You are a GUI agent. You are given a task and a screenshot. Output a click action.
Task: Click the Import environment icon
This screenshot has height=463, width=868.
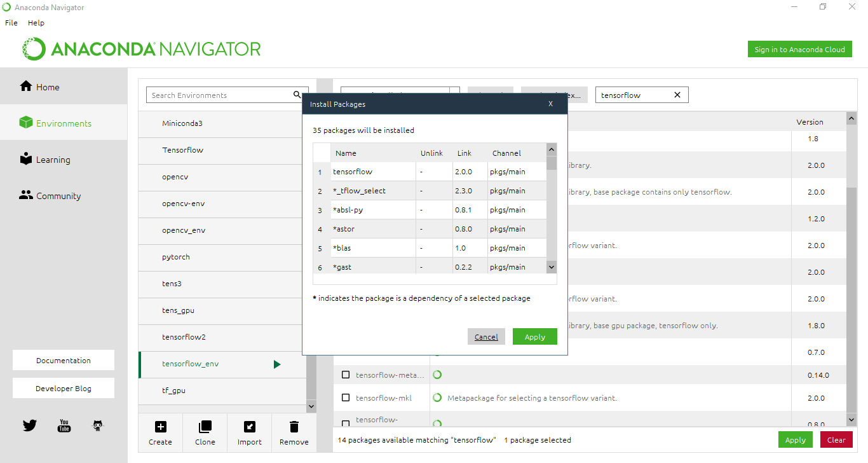249,427
